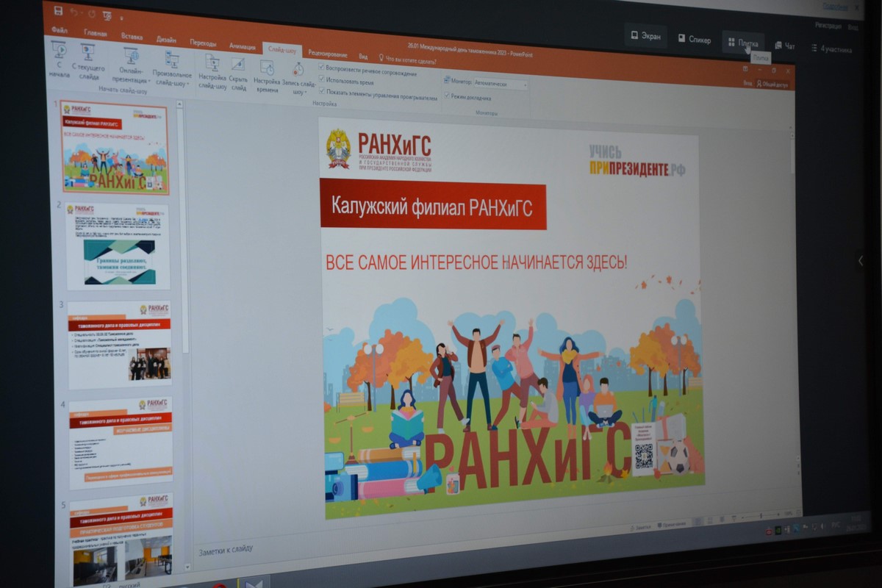The image size is (882, 588).
Task: Open the Главная tab
Action: (x=96, y=33)
